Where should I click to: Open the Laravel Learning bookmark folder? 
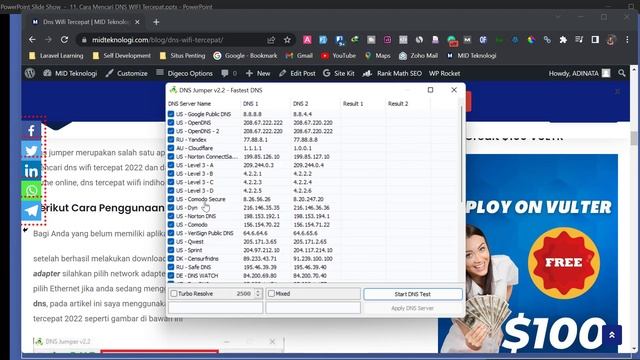pyautogui.click(x=56, y=56)
